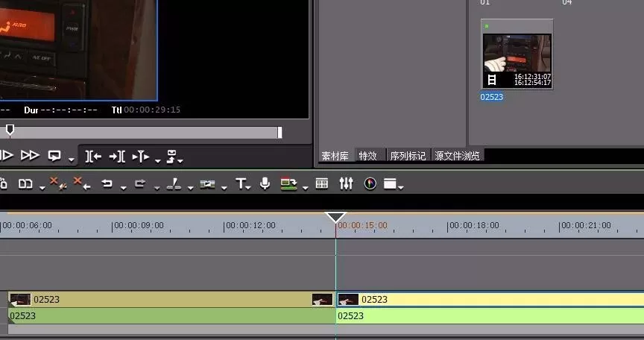The width and height of the screenshot is (644, 340).
Task: Jump to next edit point
Action: 117,156
